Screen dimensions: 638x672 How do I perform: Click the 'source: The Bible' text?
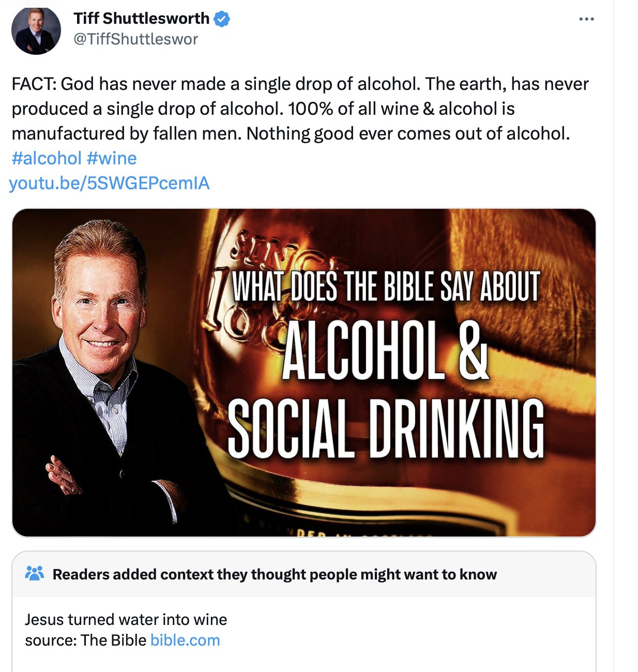coord(86,640)
